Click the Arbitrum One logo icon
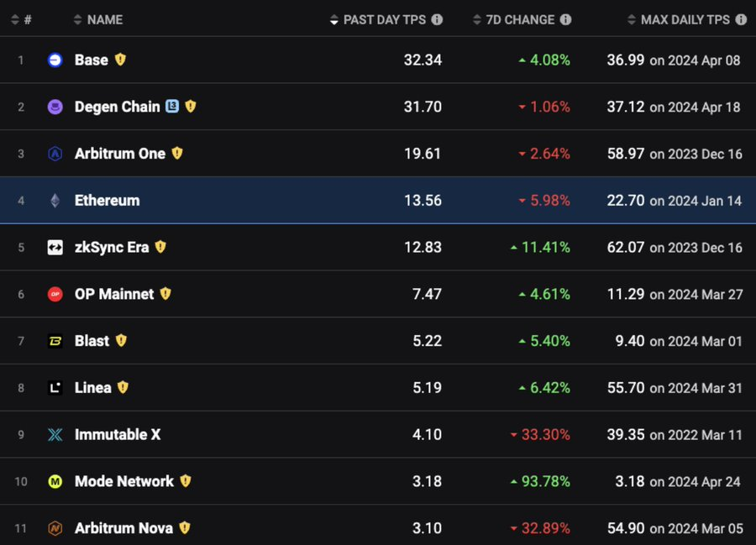 click(55, 154)
